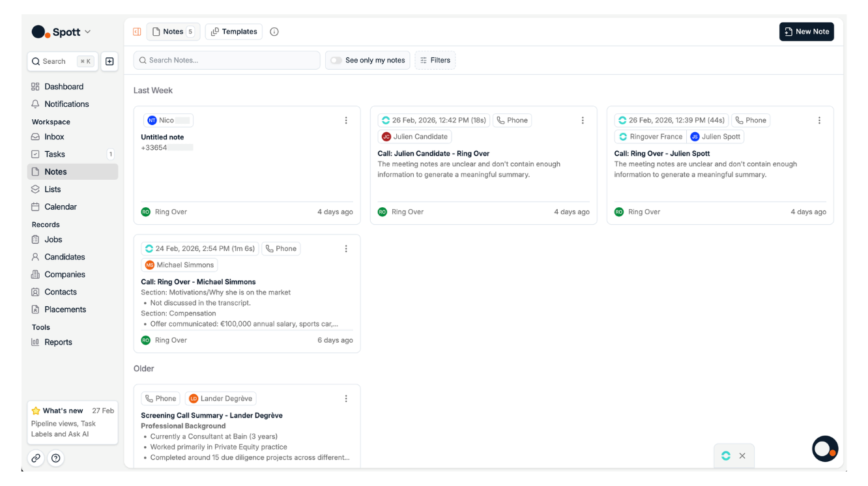This screenshot has height=486, width=868.
Task: Switch to the Templates tab
Action: (233, 31)
